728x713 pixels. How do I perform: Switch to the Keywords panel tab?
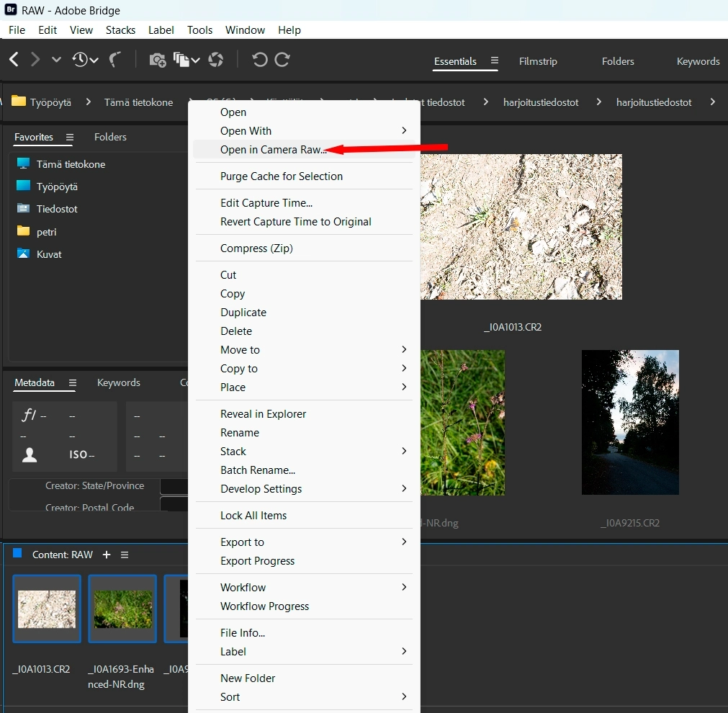119,382
